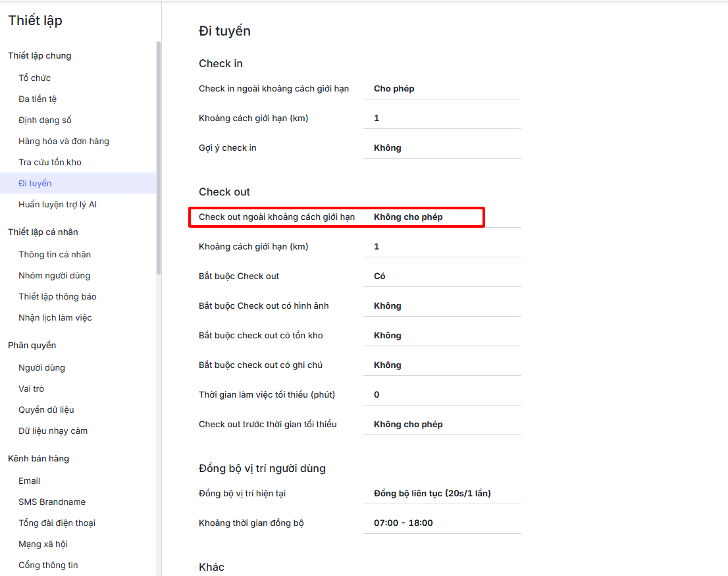Change Đồng bộ vị trí hiện tại option
728x576 pixels.
click(442, 494)
